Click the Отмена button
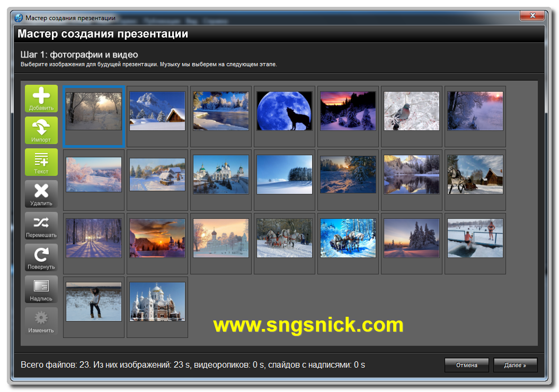The image size is (559, 392). tap(466, 365)
